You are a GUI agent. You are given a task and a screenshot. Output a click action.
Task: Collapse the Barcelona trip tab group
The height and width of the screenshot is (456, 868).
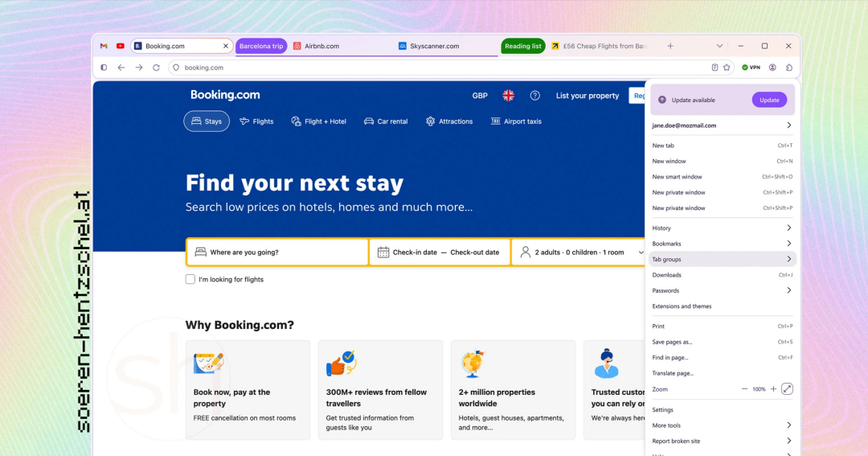pyautogui.click(x=261, y=46)
